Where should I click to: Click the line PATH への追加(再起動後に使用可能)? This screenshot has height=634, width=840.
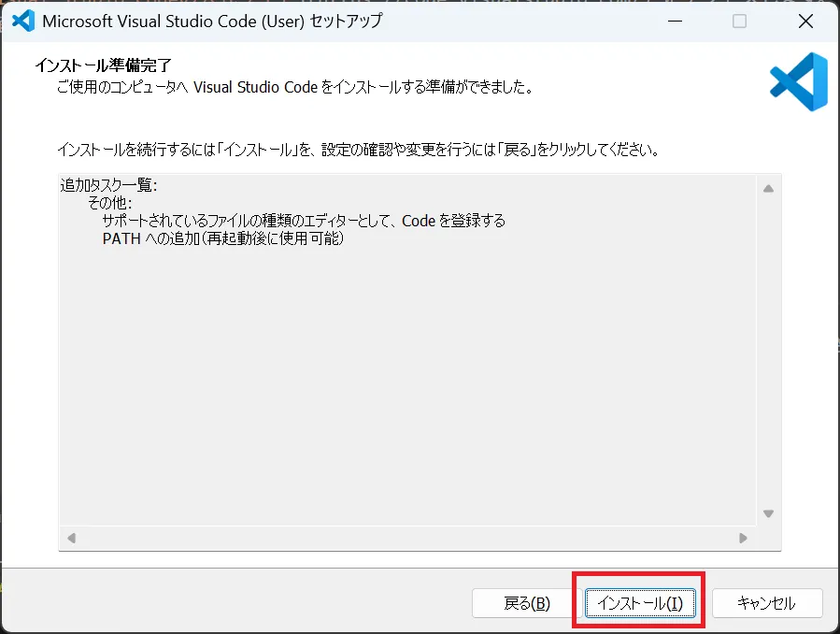pos(223,238)
